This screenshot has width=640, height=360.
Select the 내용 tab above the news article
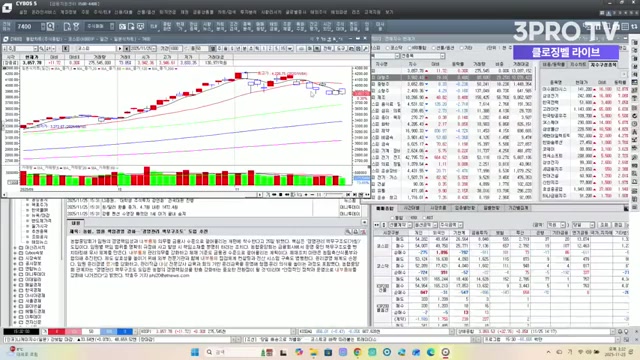(x=76, y=223)
